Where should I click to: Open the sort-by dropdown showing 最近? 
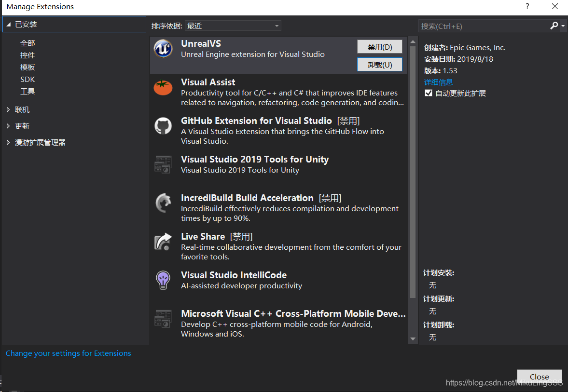[233, 26]
